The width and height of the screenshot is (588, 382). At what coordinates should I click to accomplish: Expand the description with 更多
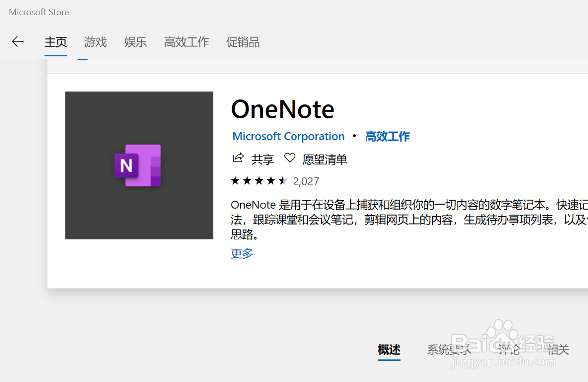[x=242, y=254]
